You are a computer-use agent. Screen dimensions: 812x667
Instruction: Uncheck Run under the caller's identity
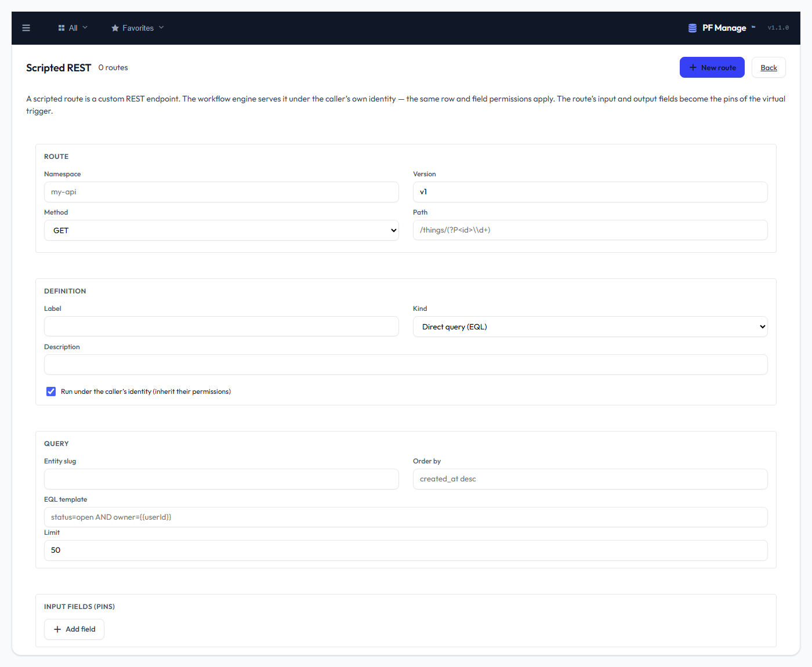[51, 391]
